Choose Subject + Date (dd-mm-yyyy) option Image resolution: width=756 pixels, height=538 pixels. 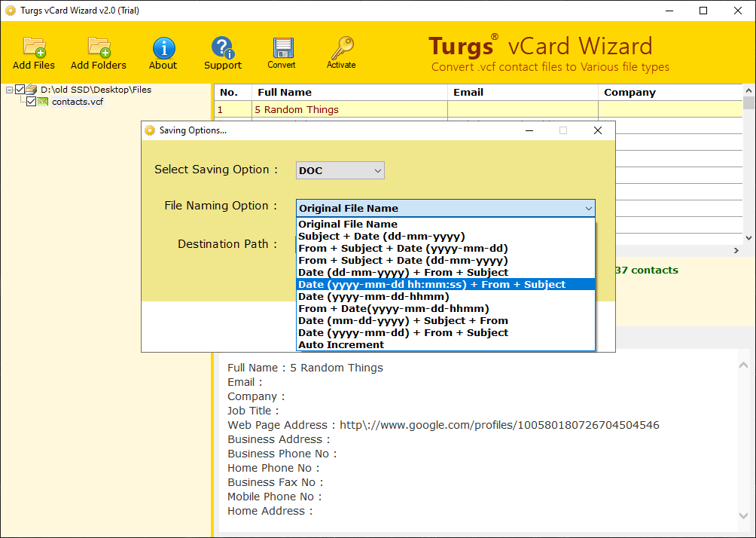click(x=446, y=237)
